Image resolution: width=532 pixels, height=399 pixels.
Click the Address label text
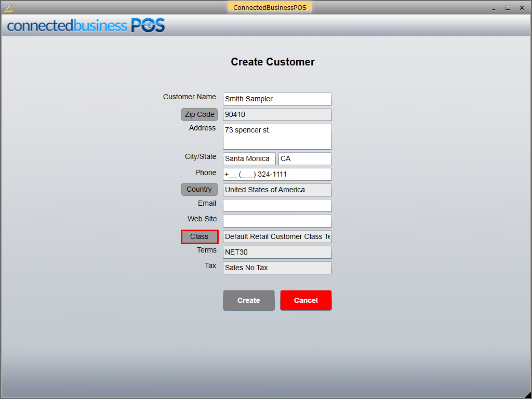[202, 128]
